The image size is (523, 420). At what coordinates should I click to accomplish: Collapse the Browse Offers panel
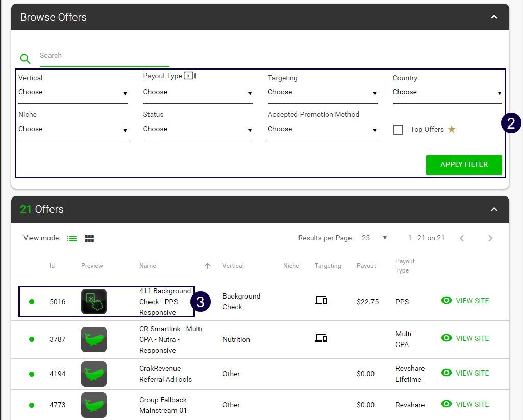[493, 17]
